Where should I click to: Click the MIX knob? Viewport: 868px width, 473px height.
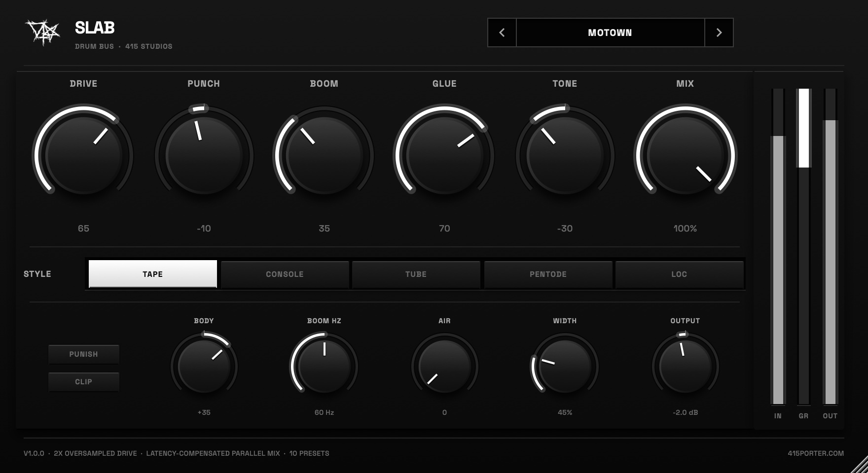tap(685, 156)
